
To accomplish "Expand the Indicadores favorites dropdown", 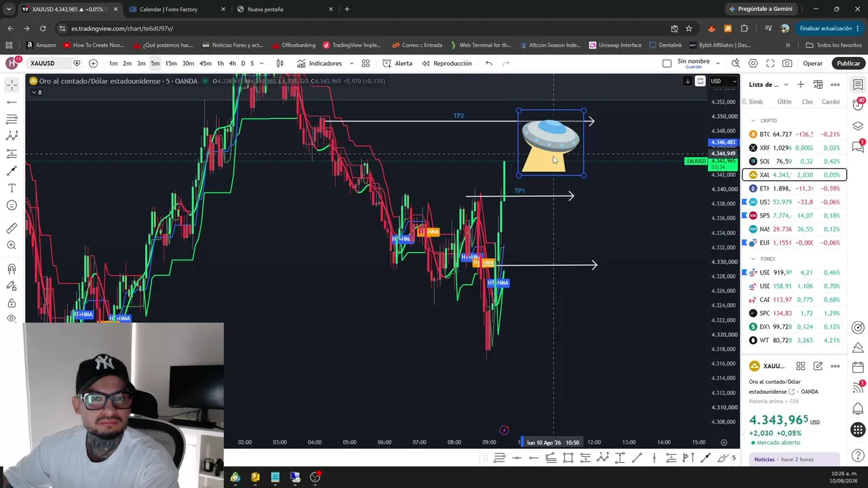I will 351,63.
